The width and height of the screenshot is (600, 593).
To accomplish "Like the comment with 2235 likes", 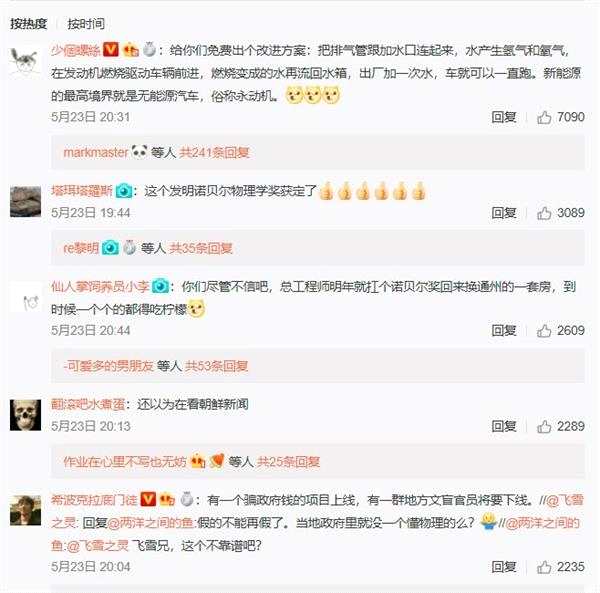I will click(544, 567).
